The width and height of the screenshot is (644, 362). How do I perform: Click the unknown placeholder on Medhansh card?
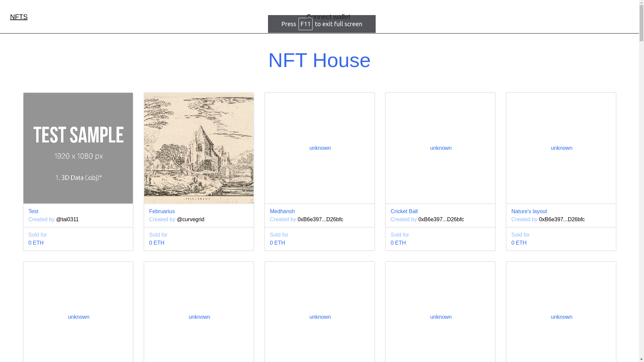tap(320, 148)
